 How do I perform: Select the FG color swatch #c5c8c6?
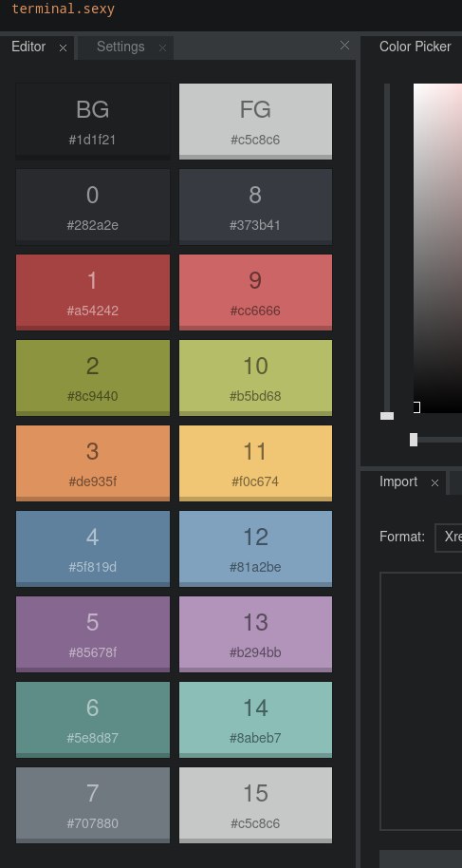255,122
